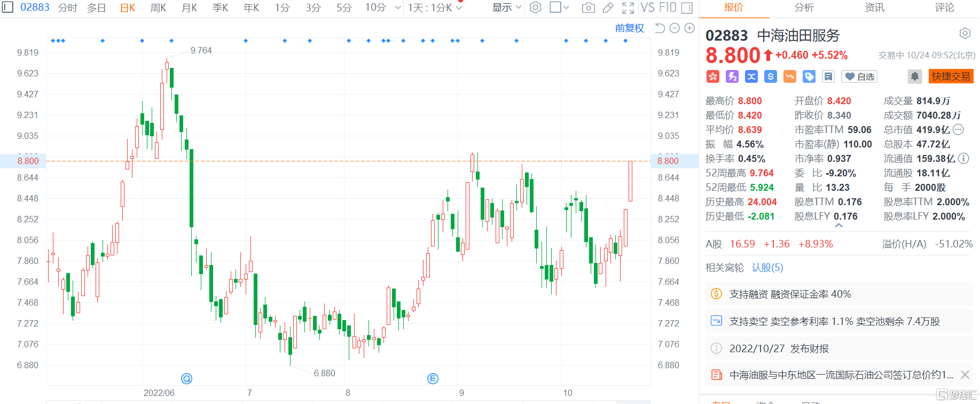Click the checkbox beside stock code 02883
Image resolution: width=980 pixels, height=404 pixels.
point(7,7)
